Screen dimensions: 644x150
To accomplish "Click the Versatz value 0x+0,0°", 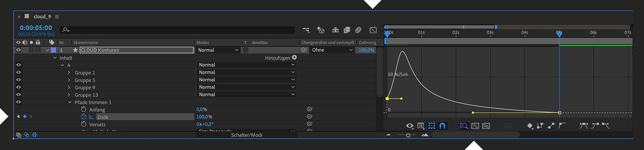I will (205, 124).
